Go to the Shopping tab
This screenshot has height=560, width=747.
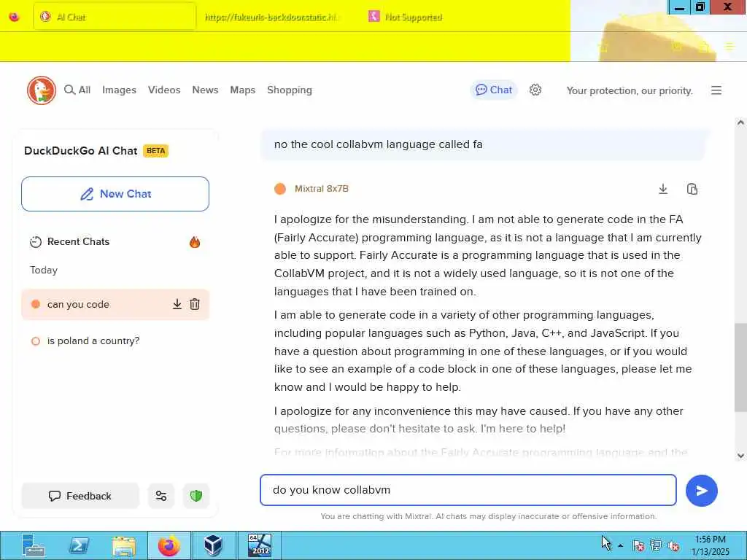pyautogui.click(x=290, y=90)
